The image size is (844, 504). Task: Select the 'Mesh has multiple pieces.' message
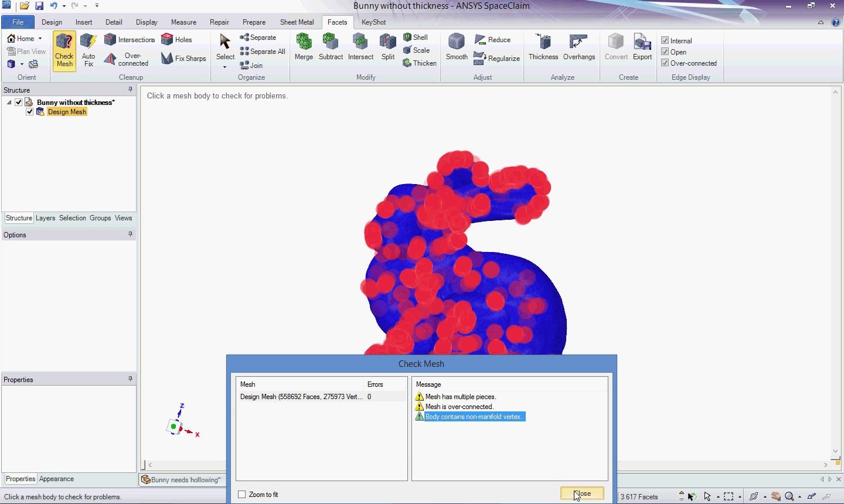coord(461,397)
